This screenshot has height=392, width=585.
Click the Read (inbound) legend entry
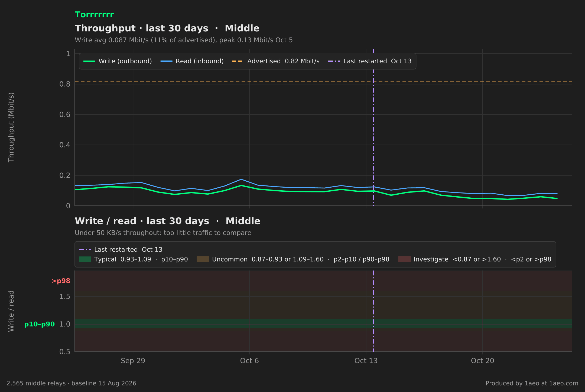[x=192, y=61]
